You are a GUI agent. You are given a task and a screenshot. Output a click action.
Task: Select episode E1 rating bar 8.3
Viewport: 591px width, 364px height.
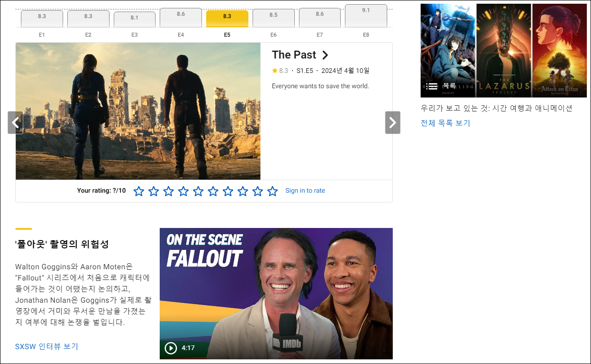[42, 19]
